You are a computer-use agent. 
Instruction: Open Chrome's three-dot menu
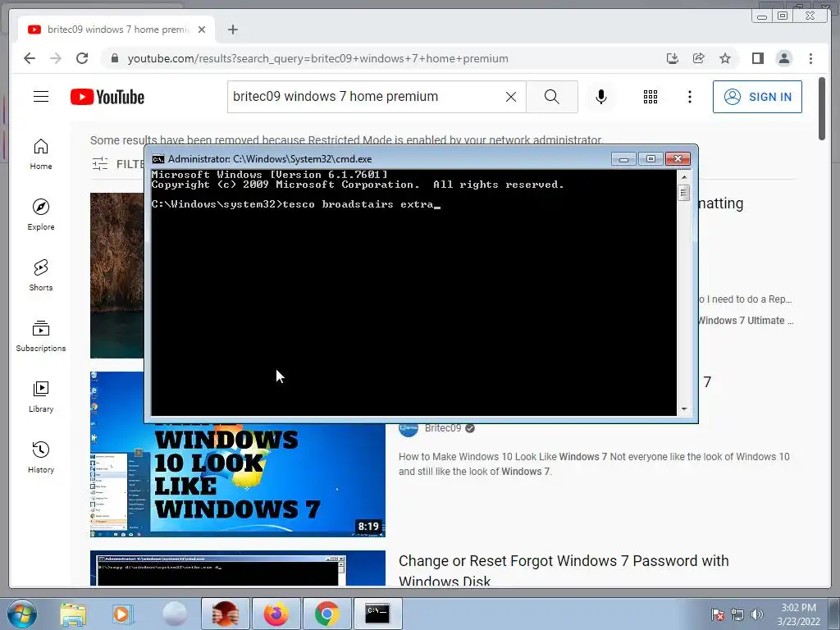pos(810,58)
